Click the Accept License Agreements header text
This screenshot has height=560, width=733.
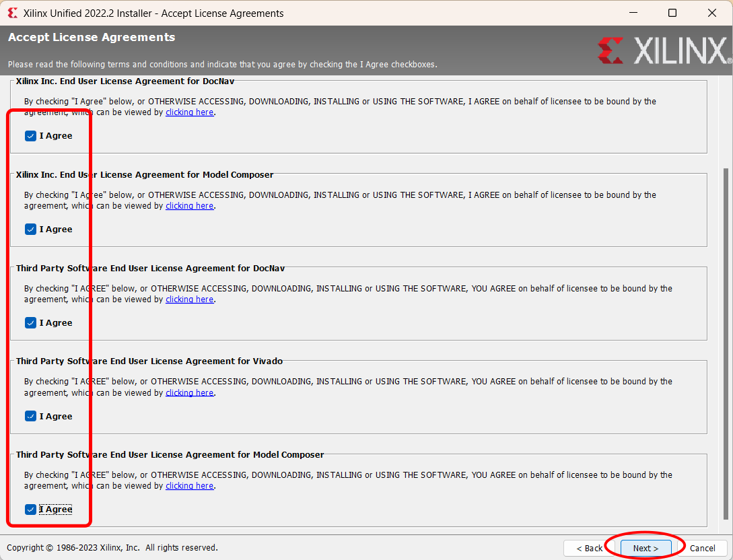(x=91, y=37)
